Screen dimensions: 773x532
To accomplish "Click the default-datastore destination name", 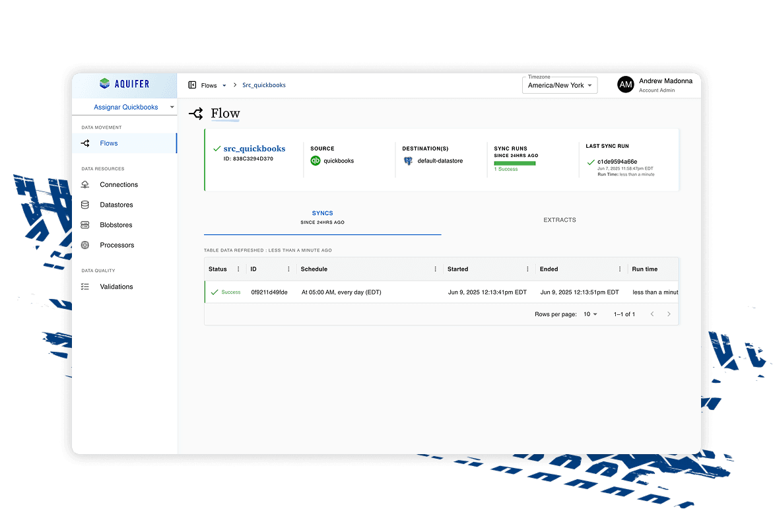I will [x=440, y=161].
